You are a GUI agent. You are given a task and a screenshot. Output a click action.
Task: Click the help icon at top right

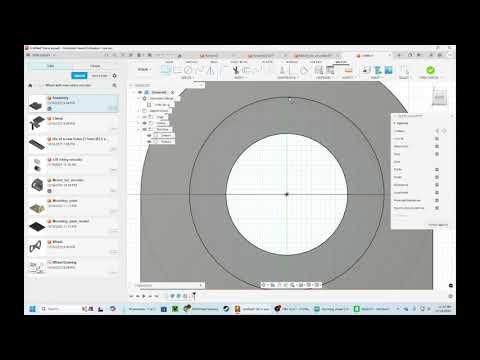(x=440, y=55)
